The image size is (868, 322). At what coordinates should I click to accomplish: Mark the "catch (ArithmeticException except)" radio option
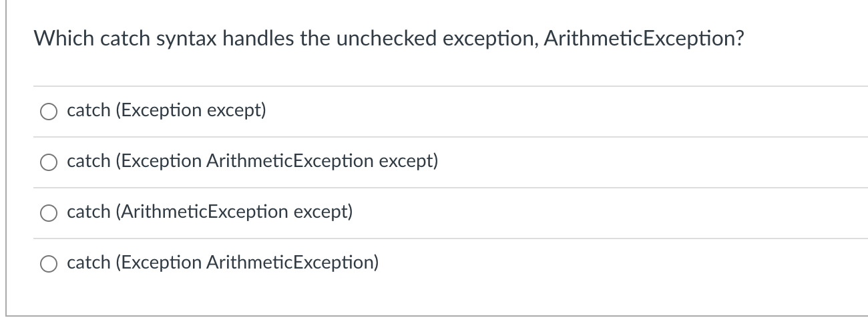tap(49, 214)
